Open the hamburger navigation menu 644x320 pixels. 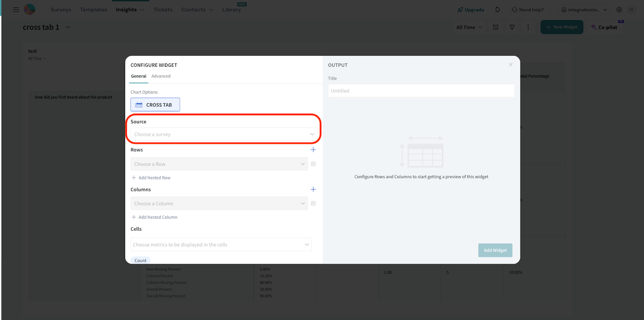coord(16,10)
